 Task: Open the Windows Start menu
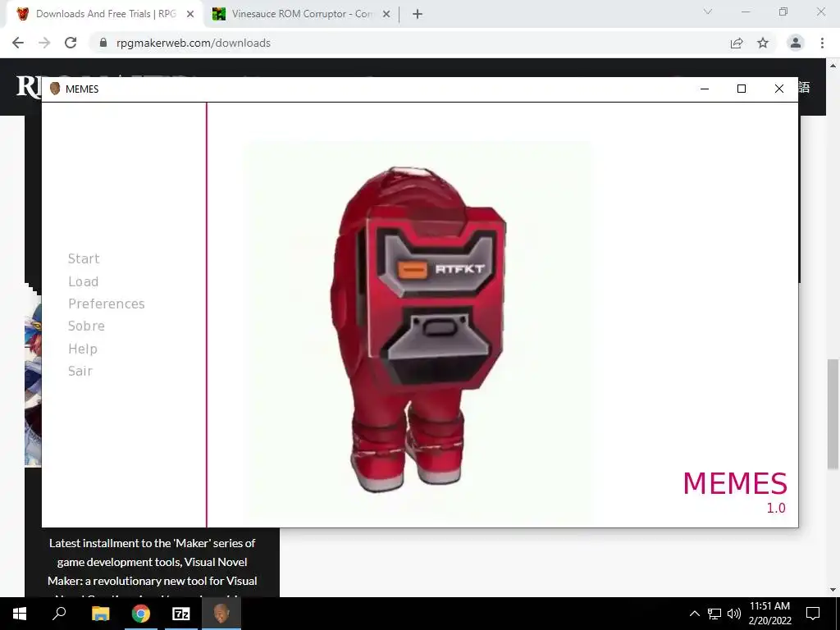[x=20, y=614]
